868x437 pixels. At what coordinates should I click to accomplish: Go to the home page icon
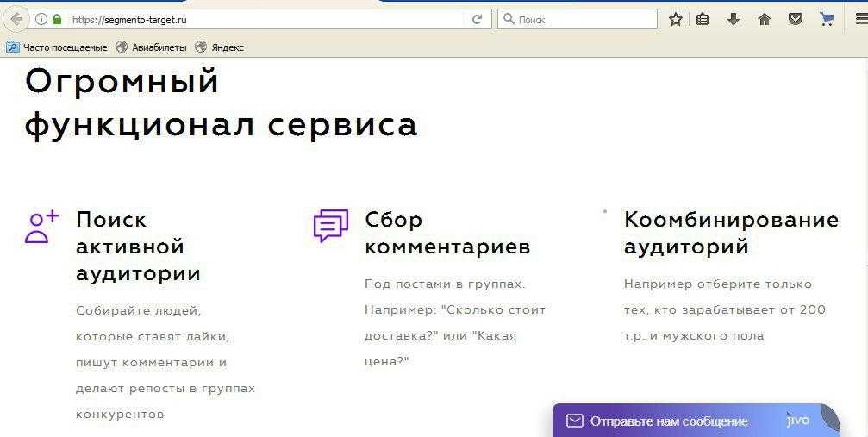764,19
